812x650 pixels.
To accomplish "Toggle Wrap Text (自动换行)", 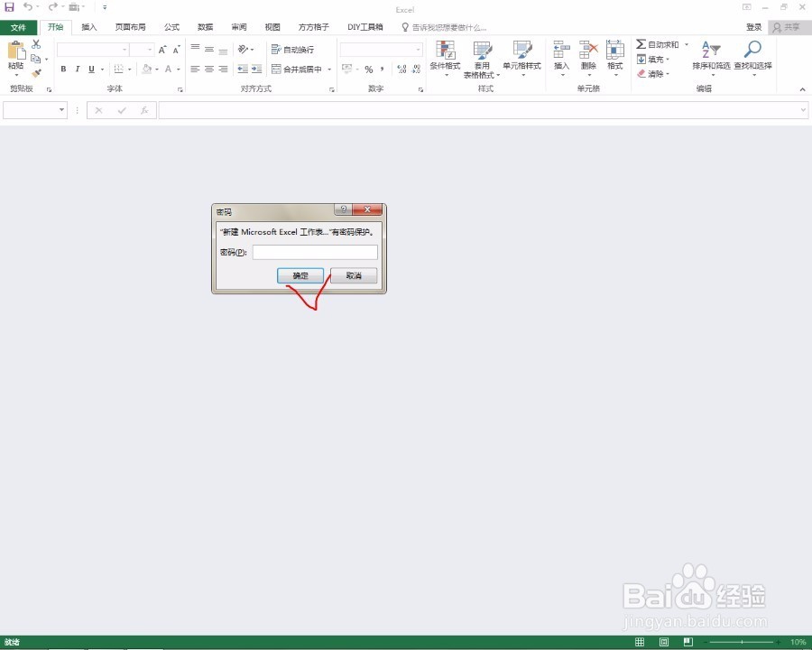I will [292, 50].
